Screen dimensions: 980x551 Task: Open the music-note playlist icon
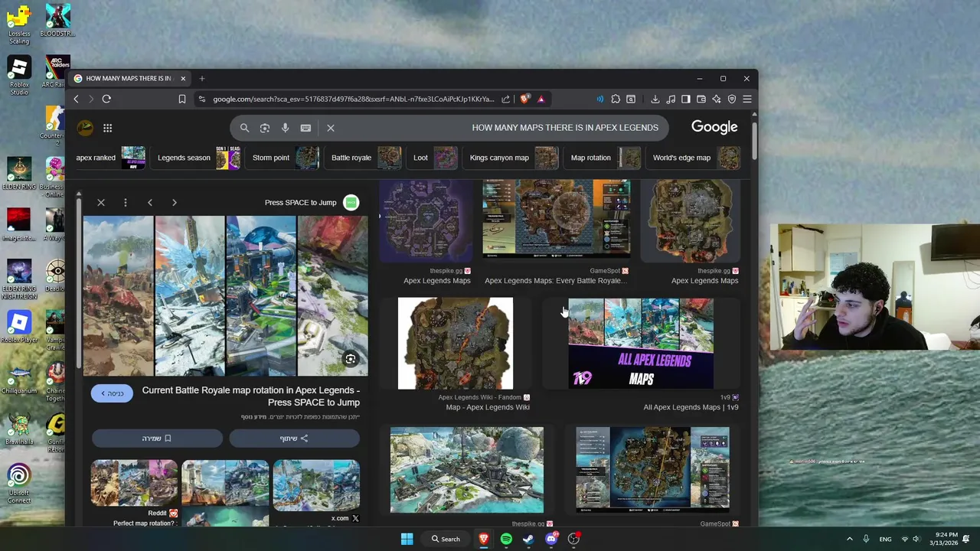(x=671, y=99)
